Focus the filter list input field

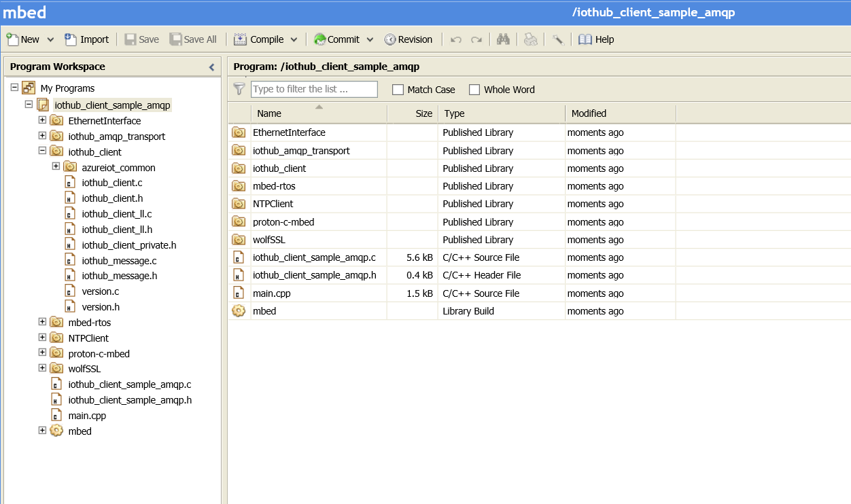pos(314,89)
